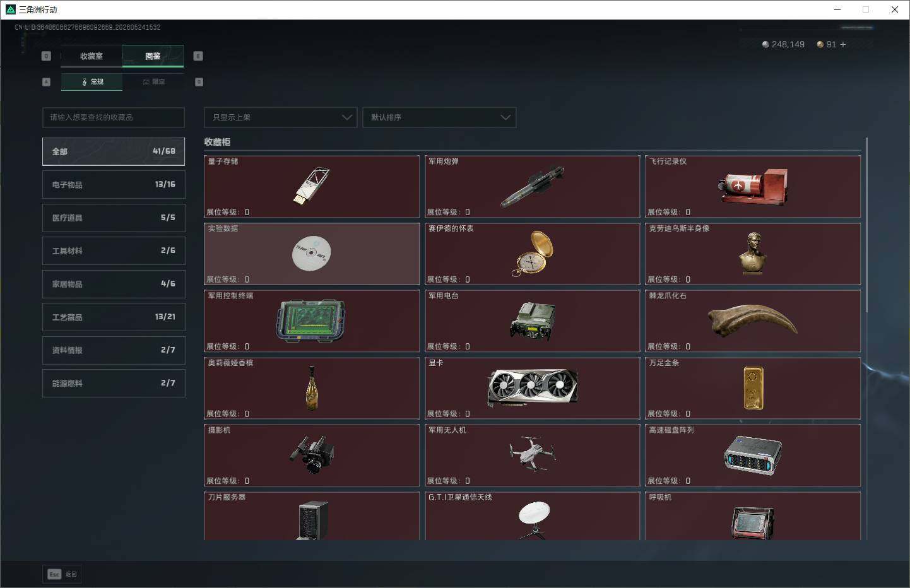Select the 实验数据 disc item
The image size is (910, 588).
point(312,254)
